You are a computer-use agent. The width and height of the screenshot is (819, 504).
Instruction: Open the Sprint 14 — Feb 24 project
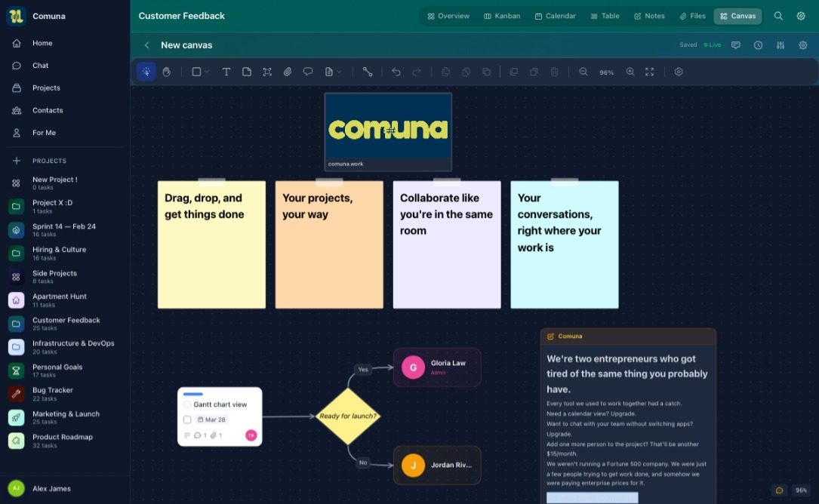pyautogui.click(x=65, y=230)
